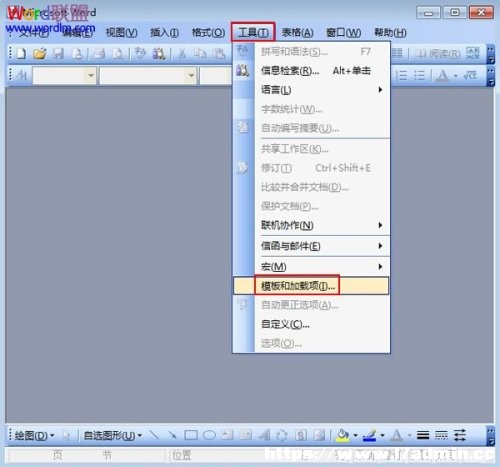Click the Print icon in standard toolbar
Image resolution: width=500 pixels, height=467 pixels.
point(99,53)
